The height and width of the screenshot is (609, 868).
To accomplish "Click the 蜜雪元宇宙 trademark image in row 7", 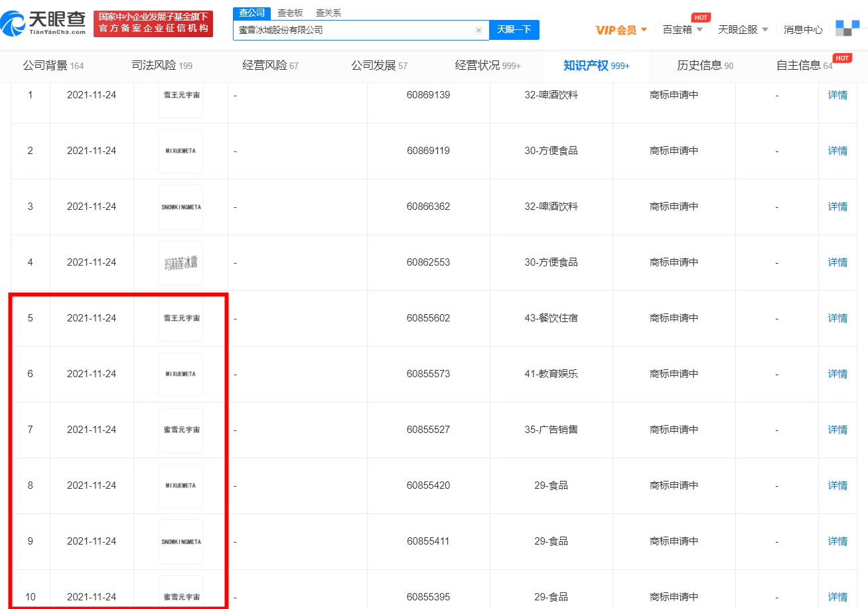I will (x=181, y=430).
